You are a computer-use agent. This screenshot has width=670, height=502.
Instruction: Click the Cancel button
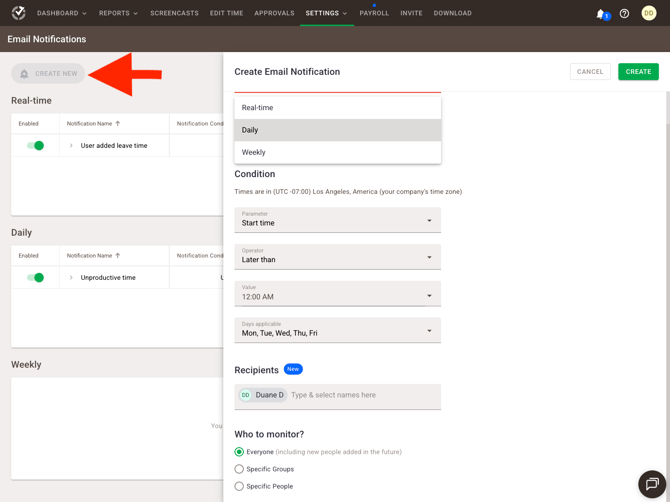click(x=590, y=72)
